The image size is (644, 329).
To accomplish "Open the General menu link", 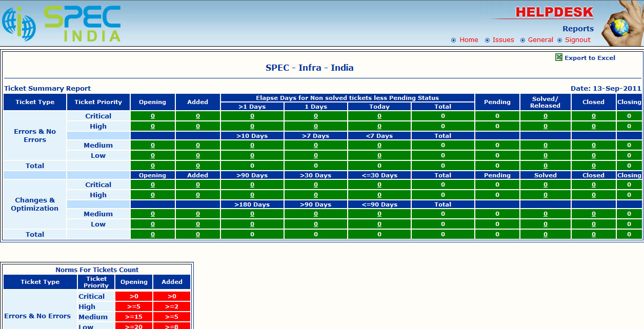I will 540,40.
